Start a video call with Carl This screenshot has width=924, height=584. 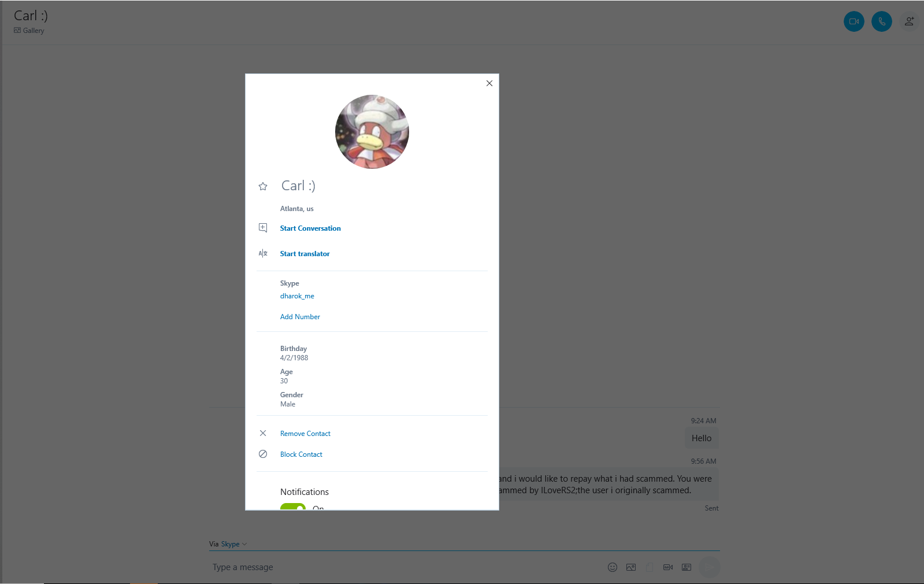[854, 21]
